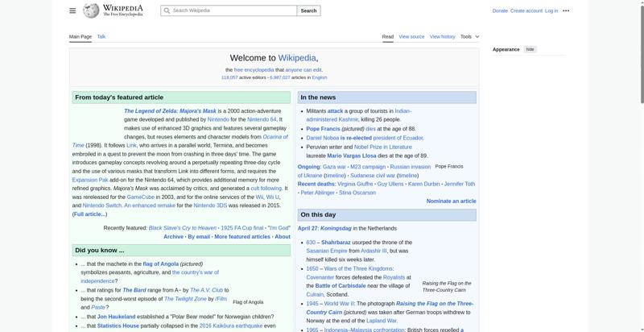
Task: Open the three-dots personal tools menu
Action: coord(566,11)
